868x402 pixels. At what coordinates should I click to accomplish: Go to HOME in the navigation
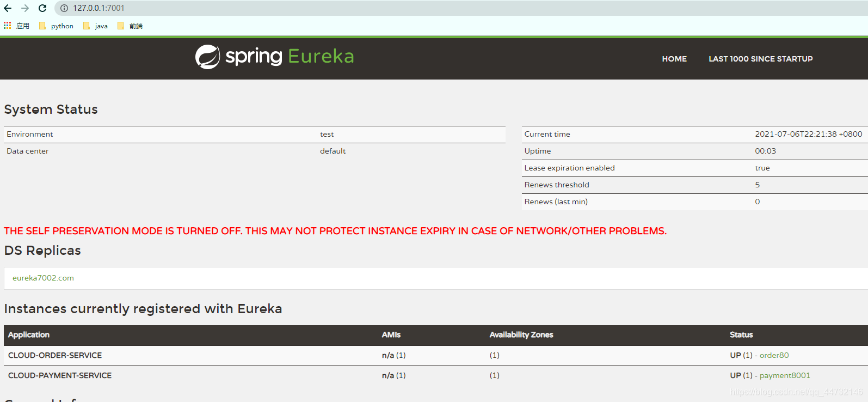pyautogui.click(x=674, y=59)
